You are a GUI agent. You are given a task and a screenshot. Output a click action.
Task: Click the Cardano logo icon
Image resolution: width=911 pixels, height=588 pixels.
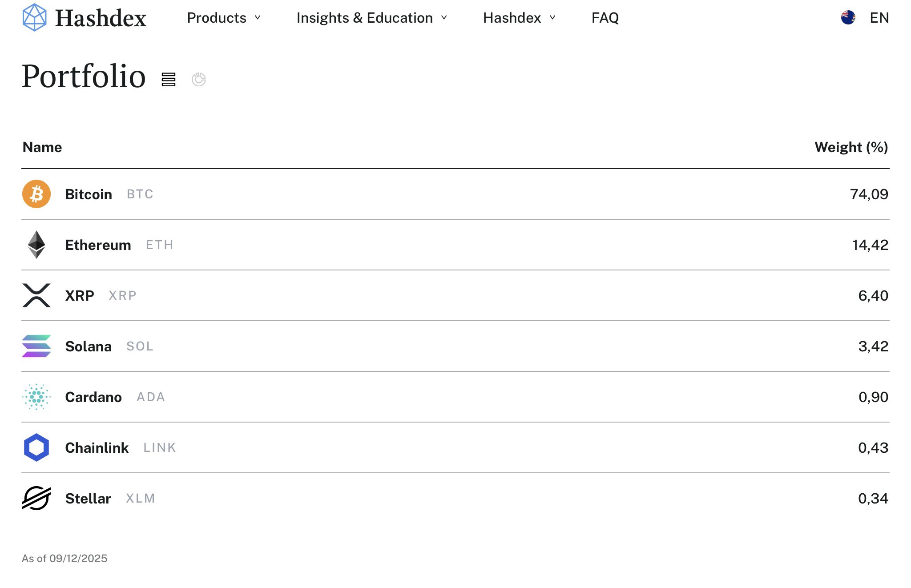(x=36, y=397)
